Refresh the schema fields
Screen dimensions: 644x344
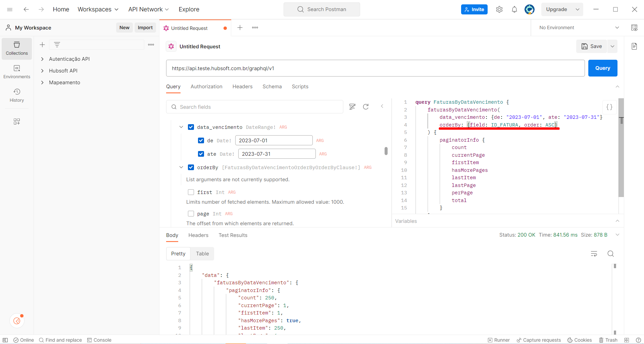[366, 107]
